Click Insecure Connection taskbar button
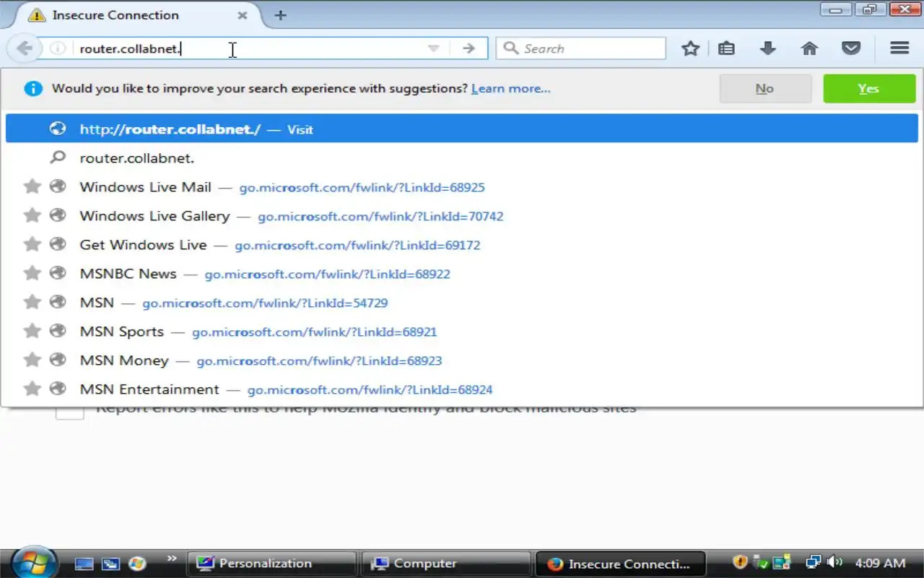Viewport: 924px width, 578px height. point(622,564)
